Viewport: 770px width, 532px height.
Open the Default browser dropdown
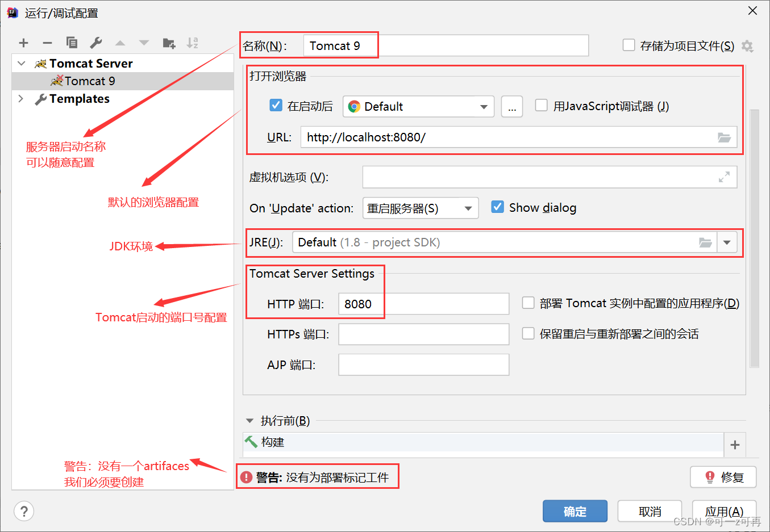click(x=418, y=107)
